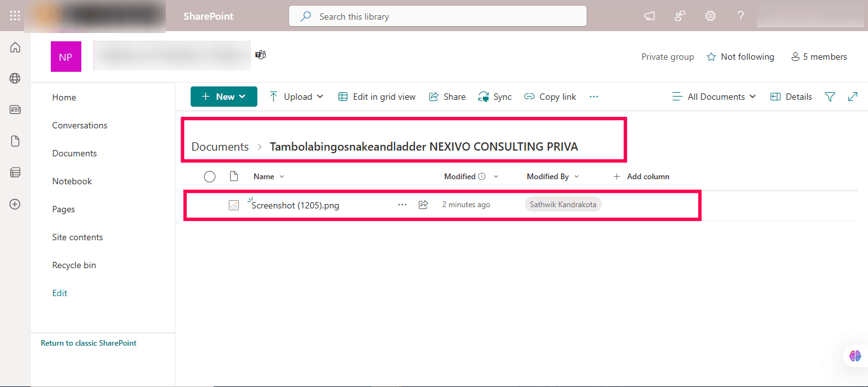Click the Create plus circle icon

tap(15, 204)
